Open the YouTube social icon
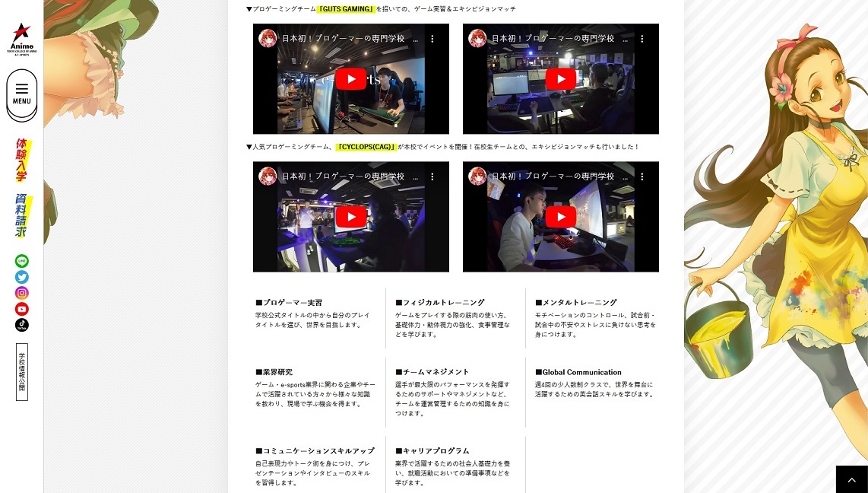Screen dimensions: 868x493 point(22,309)
